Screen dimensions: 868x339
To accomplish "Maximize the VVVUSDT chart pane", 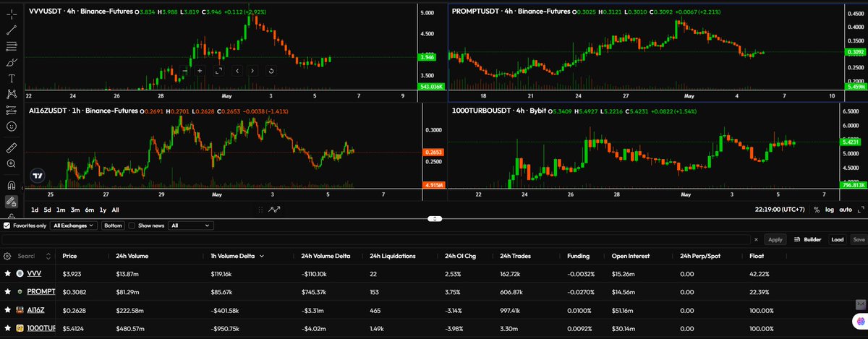I will click(x=218, y=71).
